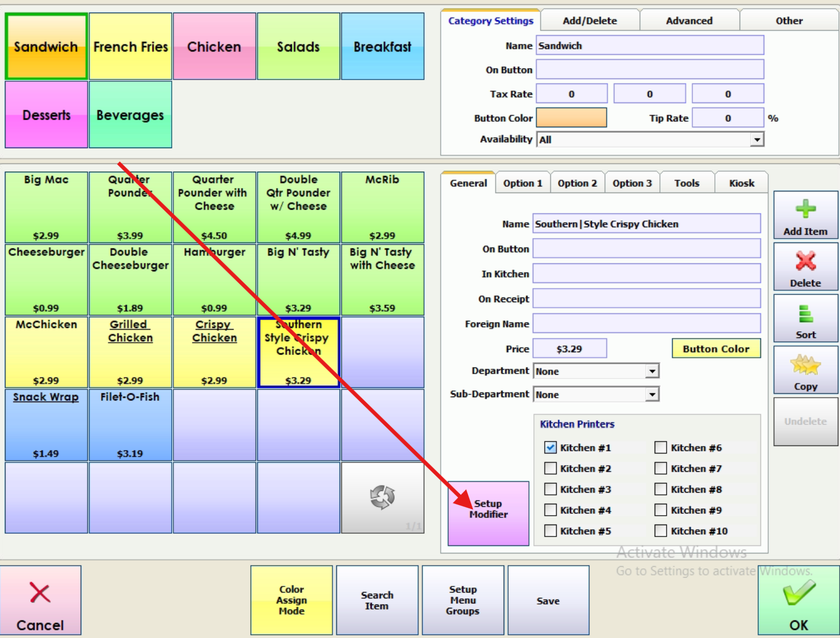Click the refresh page arrows icon
The image size is (840, 638).
[x=382, y=498]
